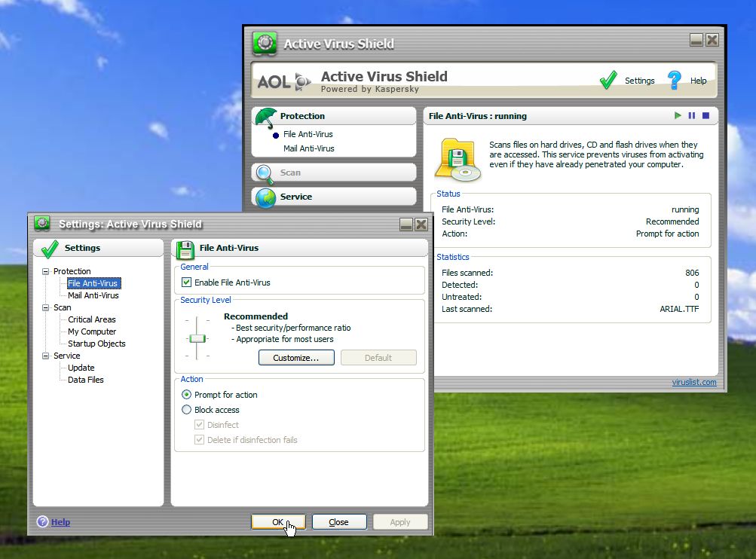Screen dimensions: 756x559
Task: Minimize the Active Virus Shield main window
Action: pyautogui.click(x=696, y=40)
